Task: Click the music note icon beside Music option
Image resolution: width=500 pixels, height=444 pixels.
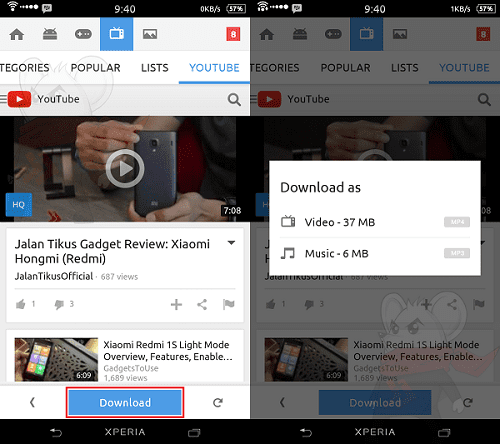Action: point(288,253)
